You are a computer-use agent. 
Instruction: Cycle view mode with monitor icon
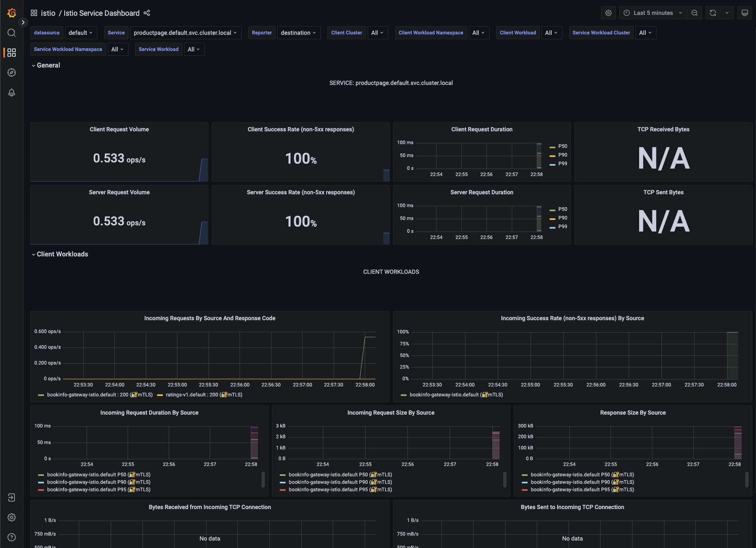pos(744,13)
